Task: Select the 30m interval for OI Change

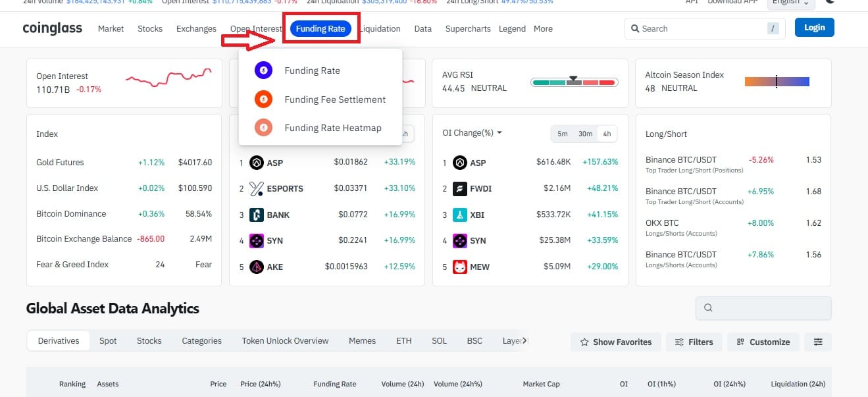Action: [x=585, y=134]
